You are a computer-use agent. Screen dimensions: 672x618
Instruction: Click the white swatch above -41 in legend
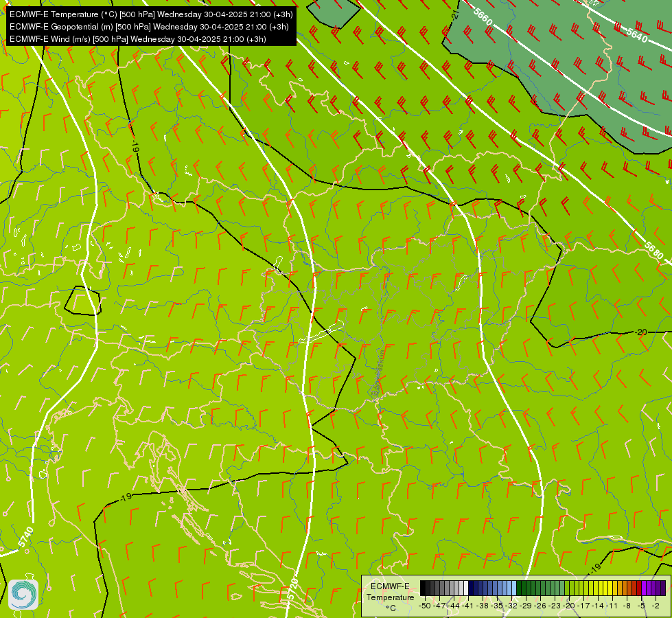pos(466,588)
